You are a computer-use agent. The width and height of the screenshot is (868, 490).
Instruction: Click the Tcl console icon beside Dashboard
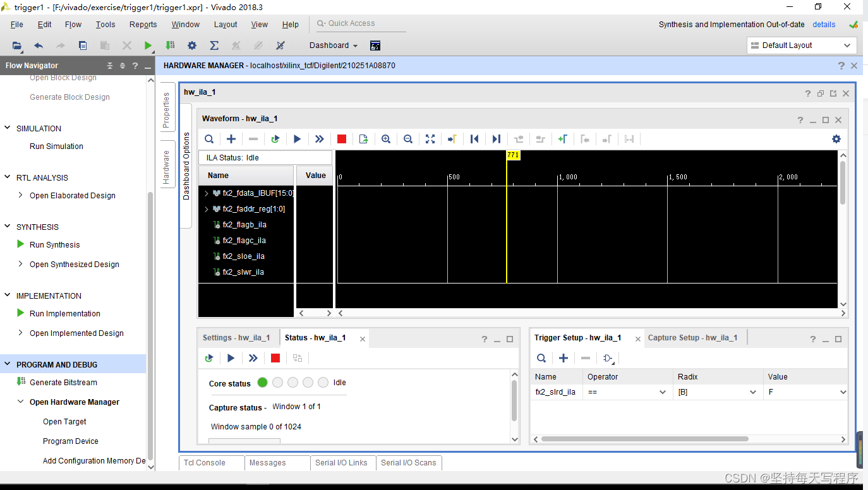(x=375, y=45)
